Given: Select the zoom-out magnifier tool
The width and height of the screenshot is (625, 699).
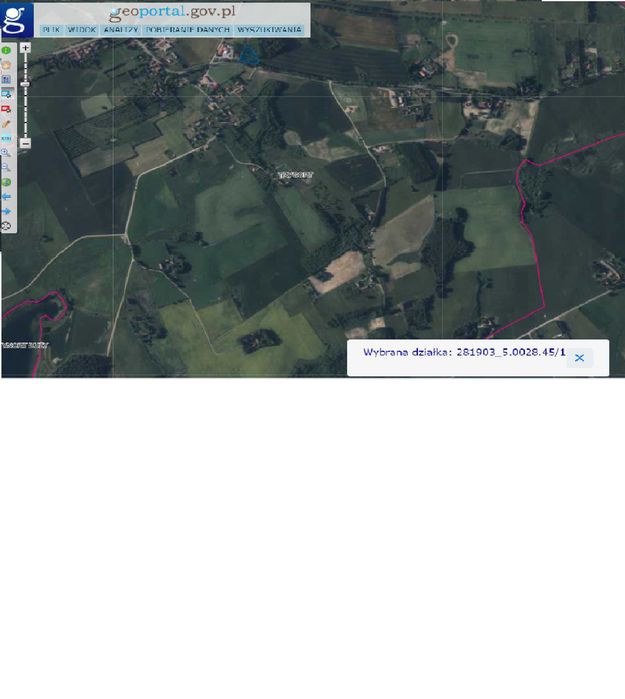Looking at the screenshot, I should [x=6, y=168].
